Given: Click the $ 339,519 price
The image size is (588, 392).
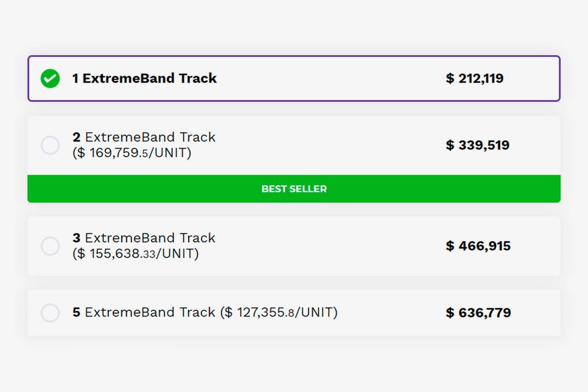Looking at the screenshot, I should (477, 145).
